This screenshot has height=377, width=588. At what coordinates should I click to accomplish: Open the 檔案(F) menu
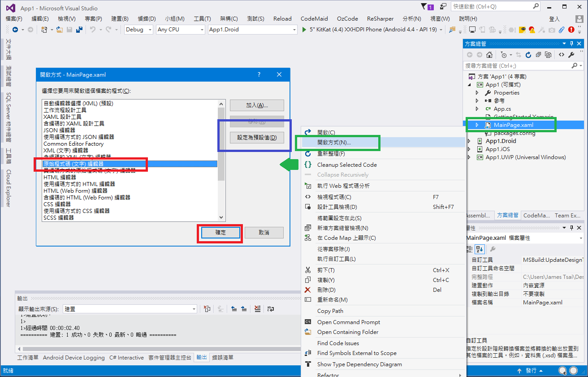[14, 18]
